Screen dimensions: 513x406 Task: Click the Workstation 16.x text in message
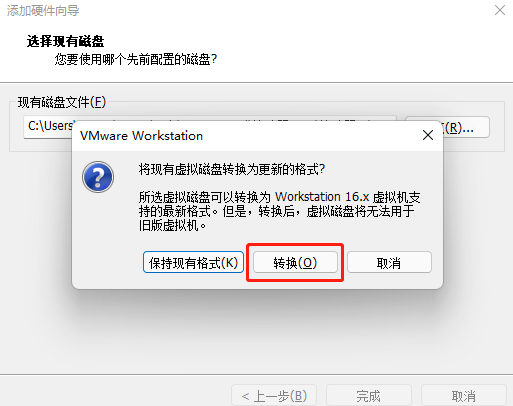tap(322, 197)
